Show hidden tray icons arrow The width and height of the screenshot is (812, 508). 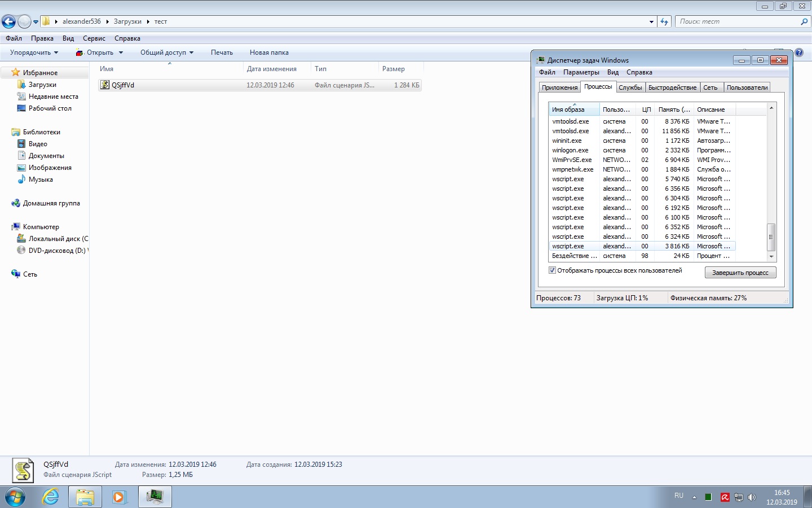[694, 497]
